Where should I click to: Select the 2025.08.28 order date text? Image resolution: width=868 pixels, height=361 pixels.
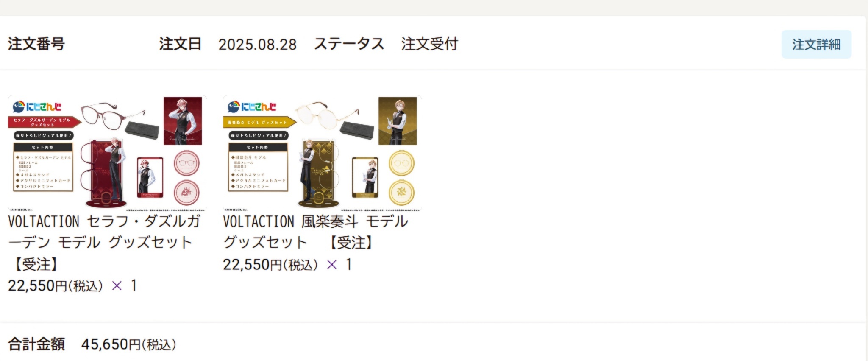pyautogui.click(x=257, y=45)
